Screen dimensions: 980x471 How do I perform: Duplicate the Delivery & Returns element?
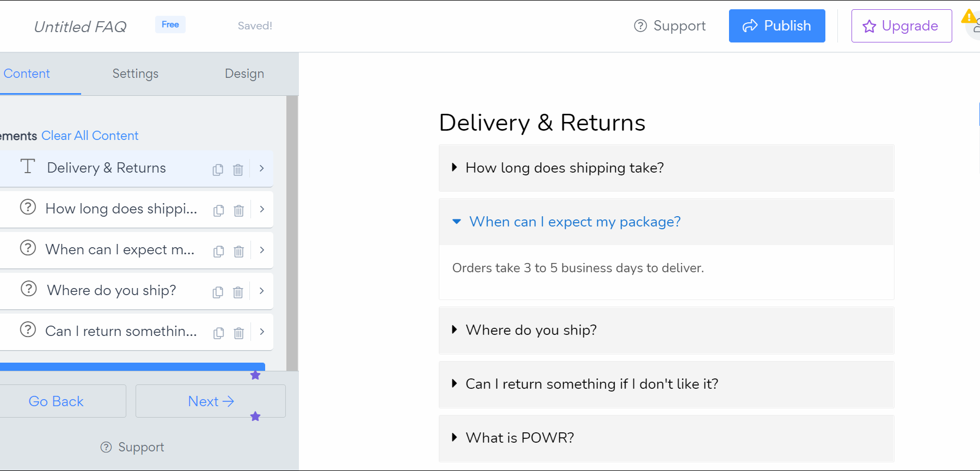[218, 170]
